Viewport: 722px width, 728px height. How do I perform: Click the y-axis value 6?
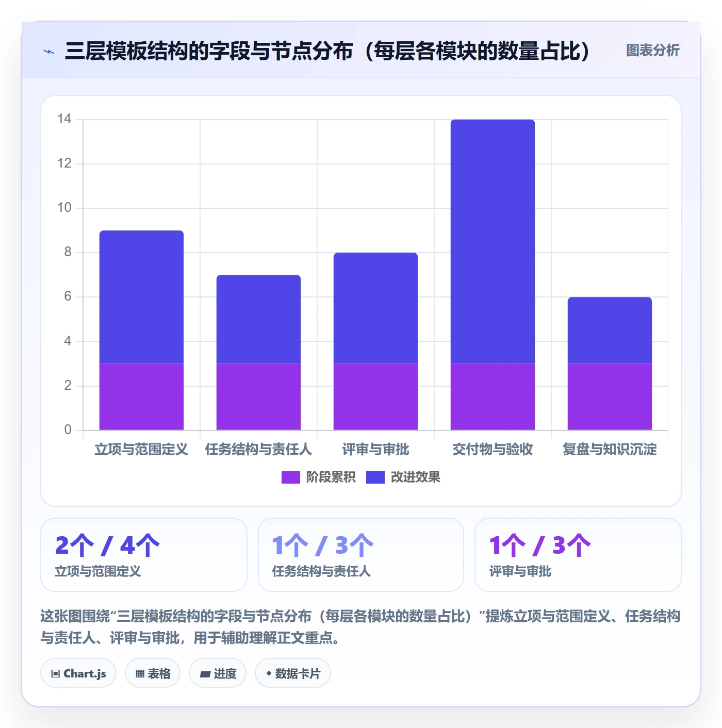tap(68, 296)
